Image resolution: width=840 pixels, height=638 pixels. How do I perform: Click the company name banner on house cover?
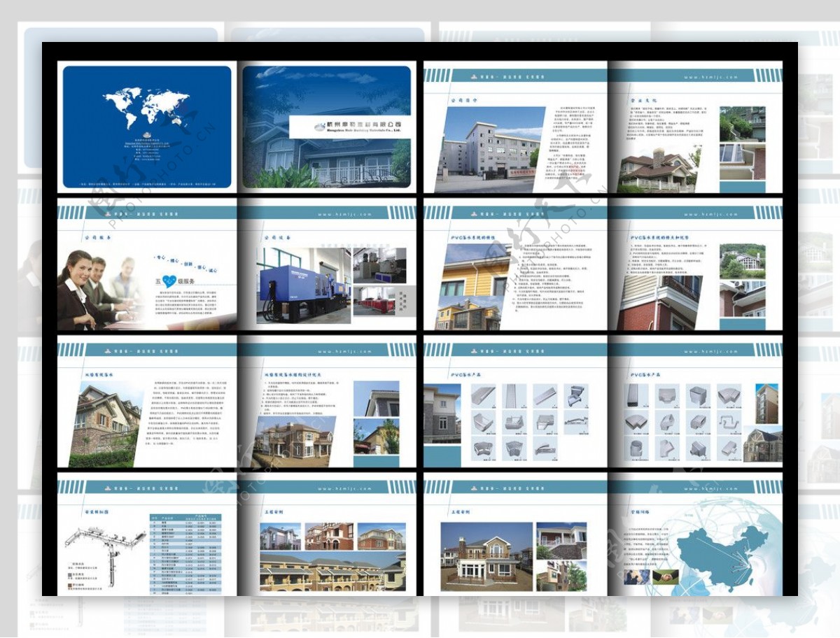click(x=349, y=126)
